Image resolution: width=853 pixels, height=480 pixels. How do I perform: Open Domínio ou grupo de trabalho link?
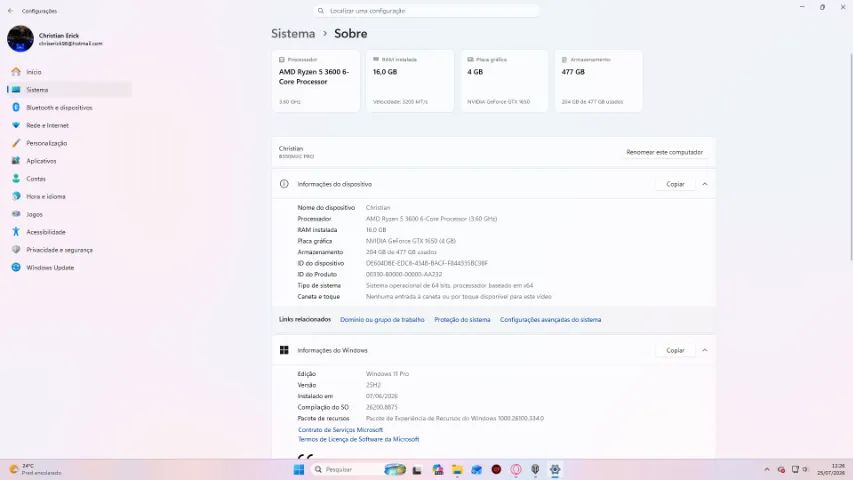(x=382, y=320)
